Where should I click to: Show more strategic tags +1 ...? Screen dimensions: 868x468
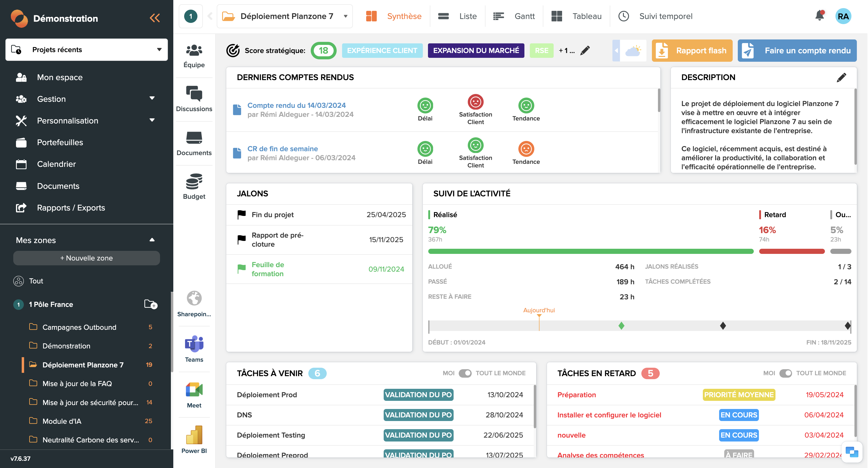click(x=566, y=51)
